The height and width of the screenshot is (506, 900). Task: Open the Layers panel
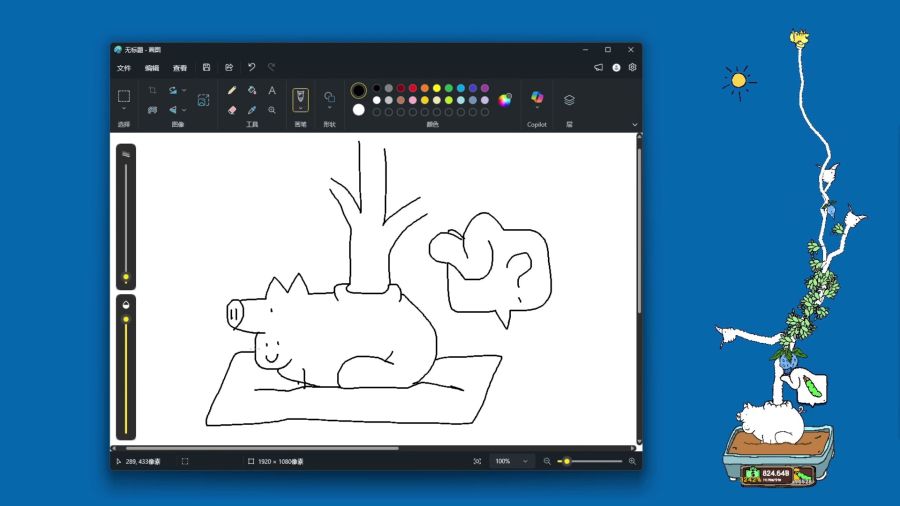tap(569, 99)
